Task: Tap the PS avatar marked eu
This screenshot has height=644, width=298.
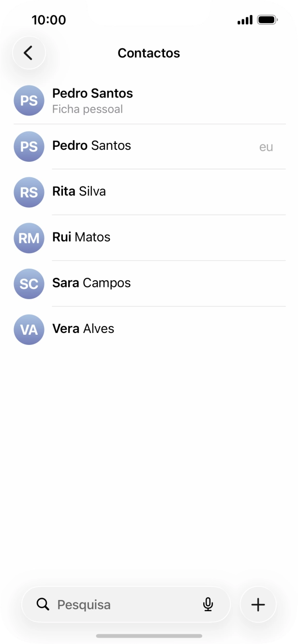Action: [x=29, y=146]
